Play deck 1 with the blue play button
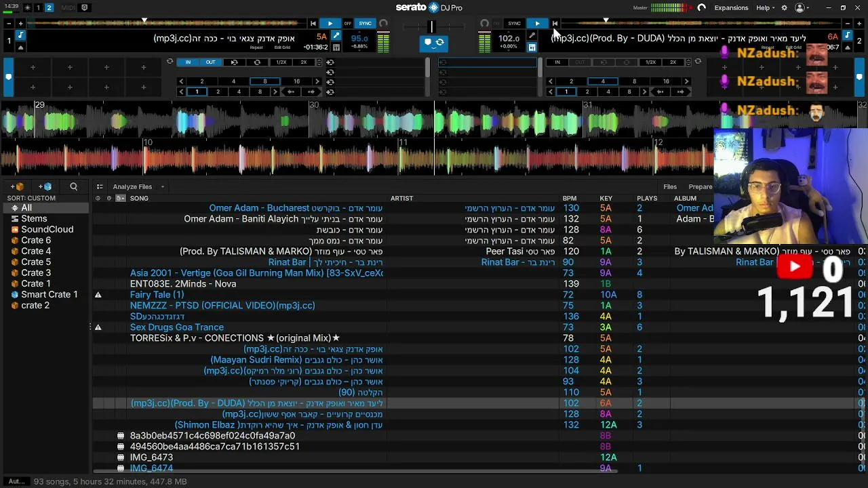This screenshot has height=488, width=868. (330, 23)
